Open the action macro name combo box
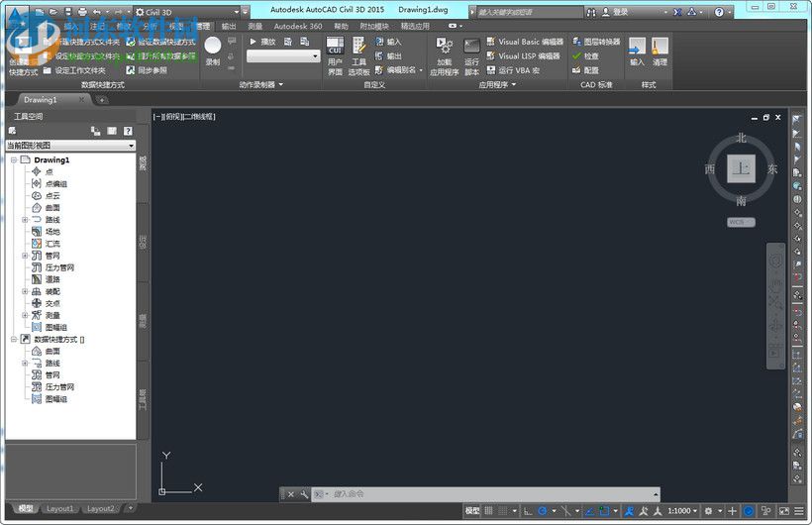Screen dimensions: 812x525 click(x=283, y=56)
